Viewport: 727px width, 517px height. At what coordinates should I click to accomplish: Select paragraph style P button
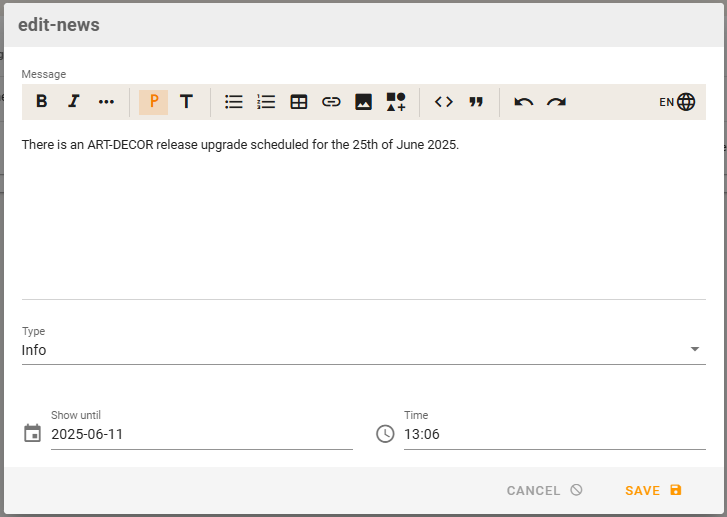click(x=153, y=102)
